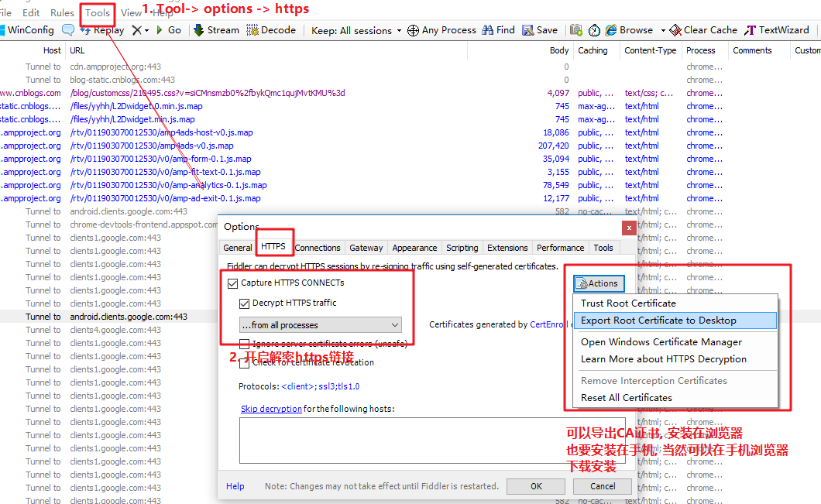Screen dimensions: 821x504
Task: Switch to the Extensions tab
Action: pos(507,248)
